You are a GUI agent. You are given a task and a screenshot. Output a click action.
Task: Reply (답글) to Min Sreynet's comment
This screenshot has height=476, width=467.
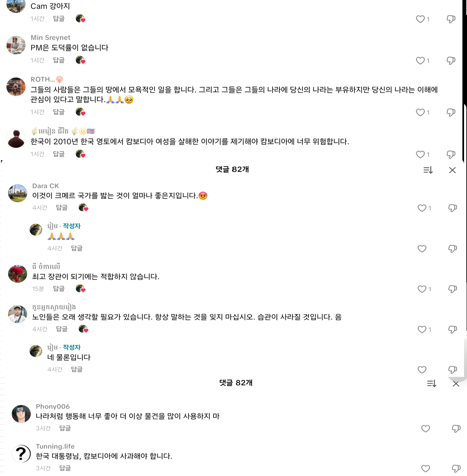59,60
